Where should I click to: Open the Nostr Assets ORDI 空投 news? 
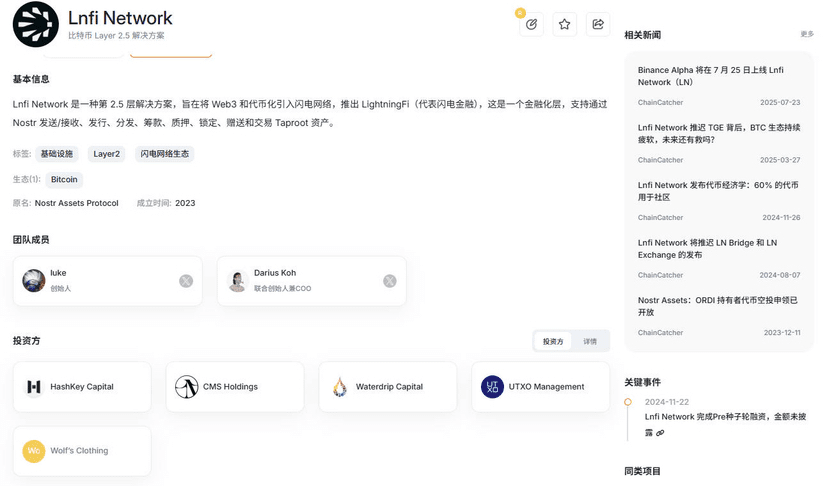717,306
